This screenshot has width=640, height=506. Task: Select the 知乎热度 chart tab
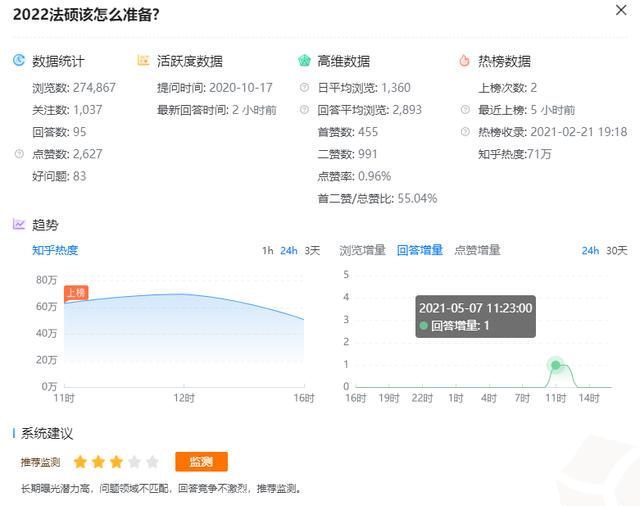pyautogui.click(x=55, y=250)
